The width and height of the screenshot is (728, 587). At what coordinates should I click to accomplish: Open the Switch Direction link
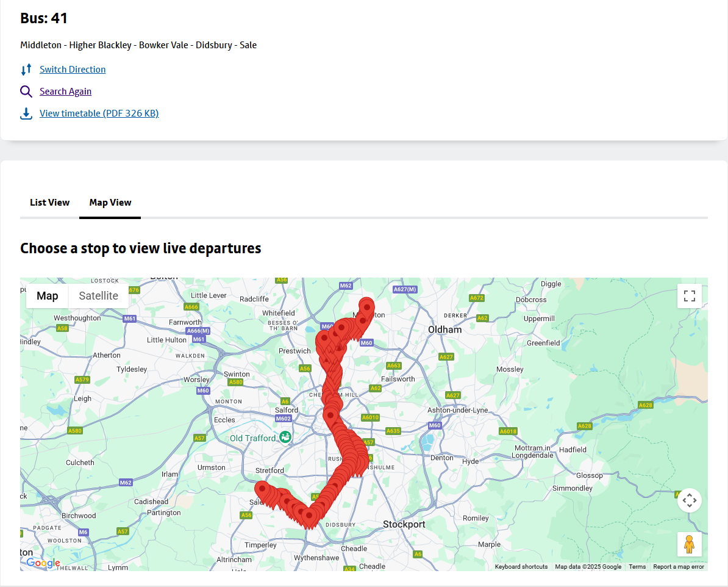73,69
